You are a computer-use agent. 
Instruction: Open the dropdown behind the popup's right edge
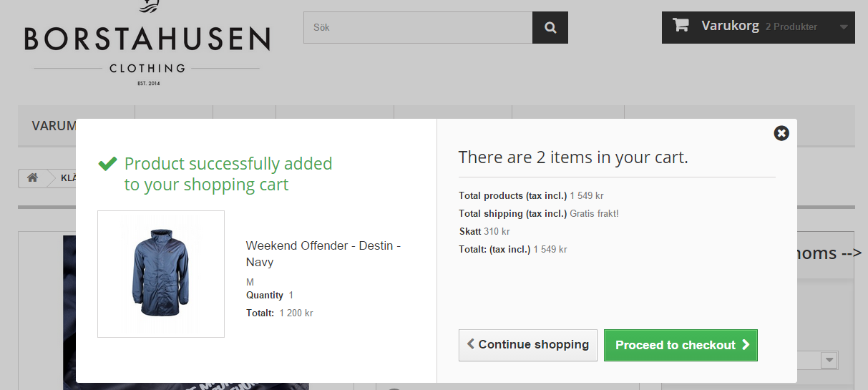click(829, 359)
